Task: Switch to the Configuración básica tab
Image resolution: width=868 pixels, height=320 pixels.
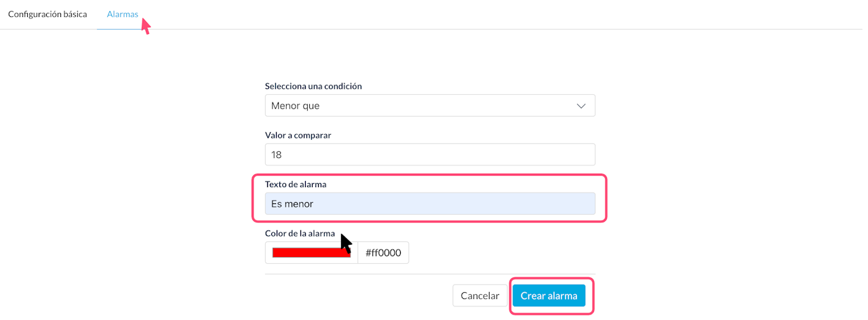Action: (47, 14)
